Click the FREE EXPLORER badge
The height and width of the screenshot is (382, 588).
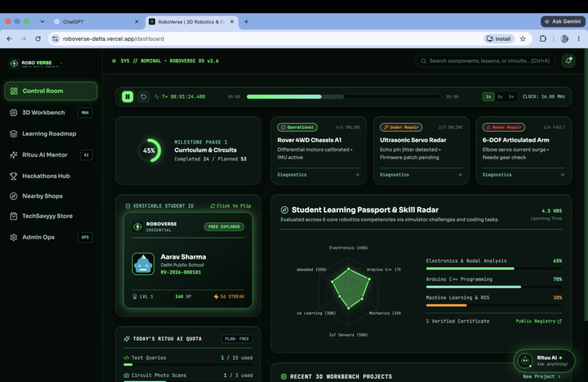pyautogui.click(x=224, y=227)
